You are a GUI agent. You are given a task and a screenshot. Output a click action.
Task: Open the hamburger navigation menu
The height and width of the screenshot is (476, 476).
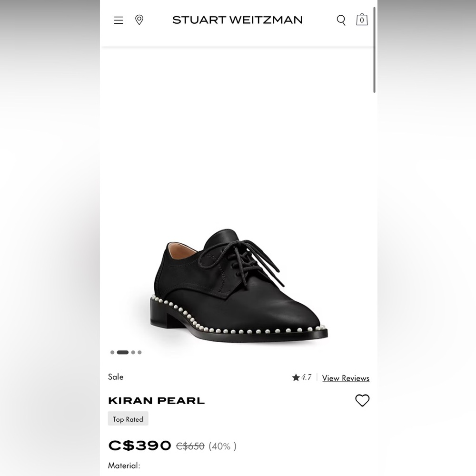(x=118, y=20)
